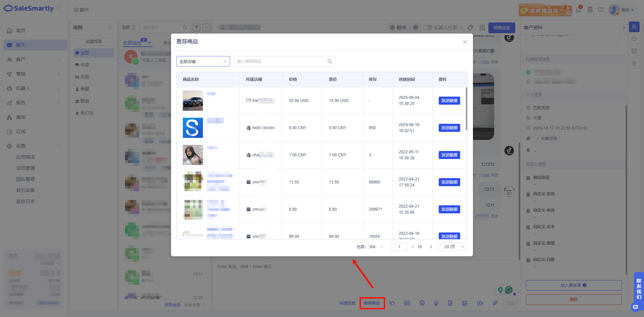The height and width of the screenshot is (317, 644).
Task: Open the 全部店铺 store dropdown
Action: 203,61
